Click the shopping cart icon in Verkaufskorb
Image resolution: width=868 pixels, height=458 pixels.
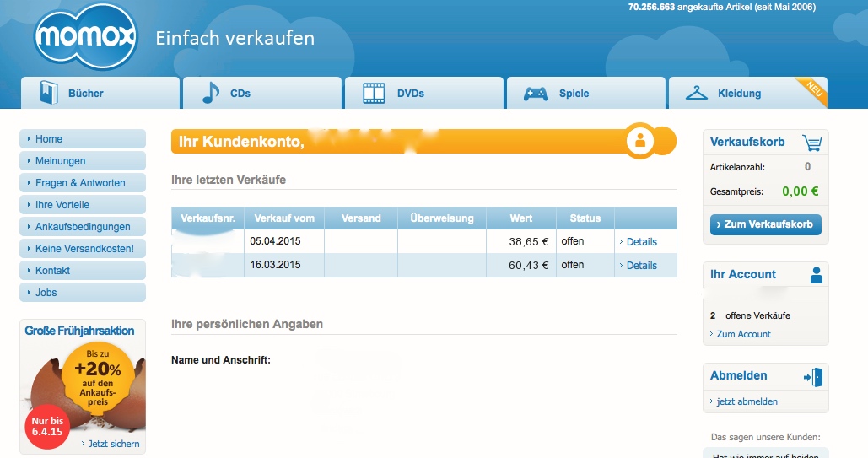coord(811,143)
